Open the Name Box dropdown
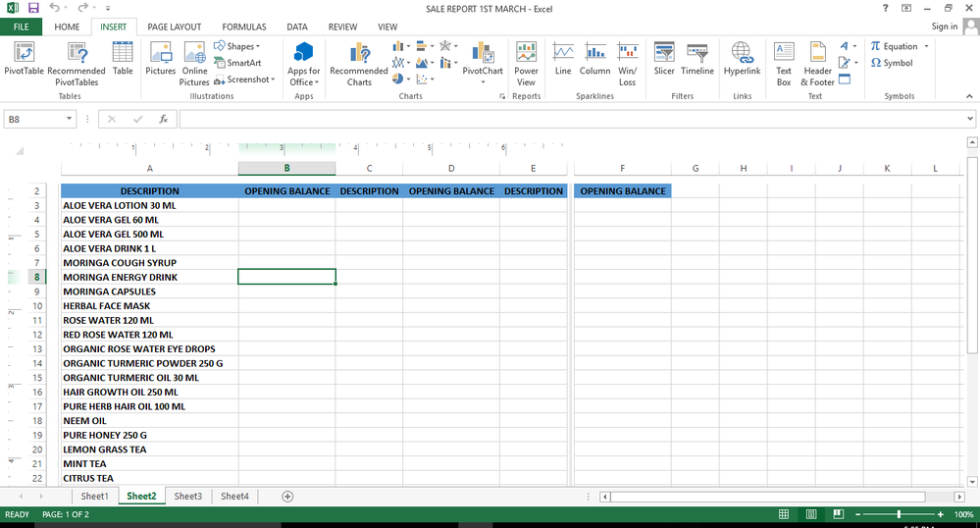The image size is (980, 528). (69, 119)
